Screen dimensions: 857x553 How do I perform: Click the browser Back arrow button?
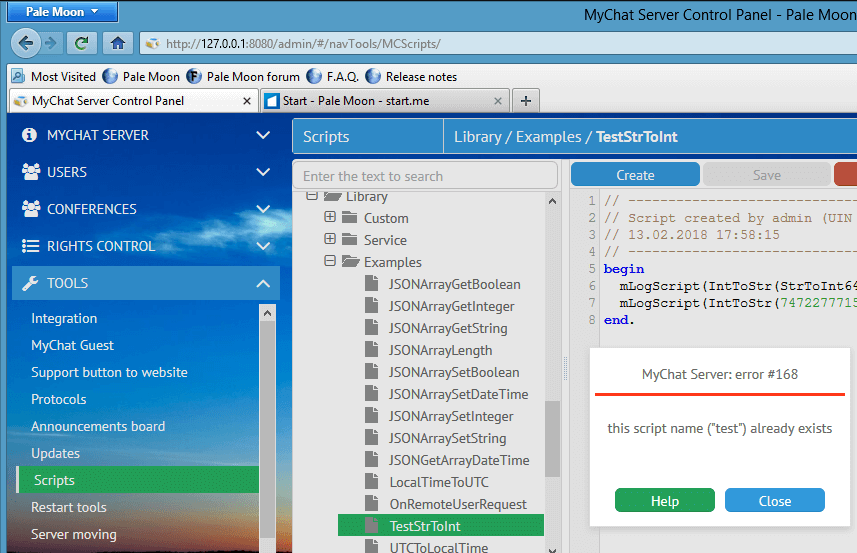tap(25, 43)
